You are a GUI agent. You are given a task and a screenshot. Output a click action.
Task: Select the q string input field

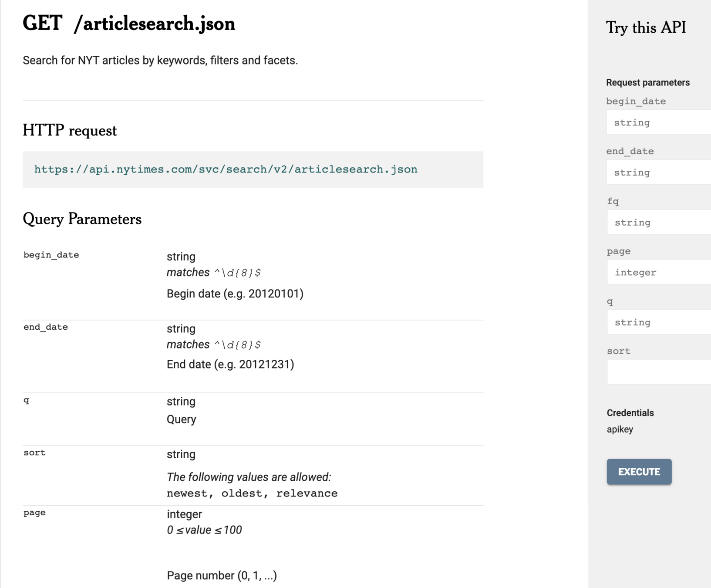pos(659,322)
